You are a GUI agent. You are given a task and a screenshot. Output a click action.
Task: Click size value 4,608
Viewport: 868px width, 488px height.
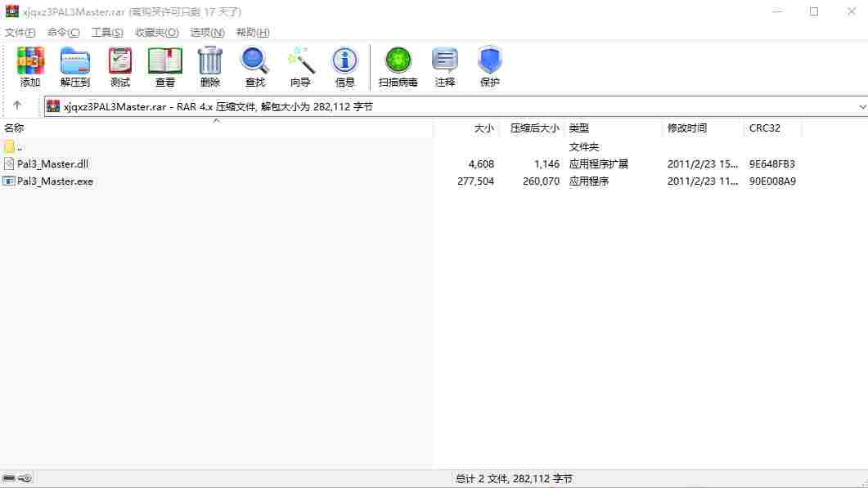pos(481,163)
